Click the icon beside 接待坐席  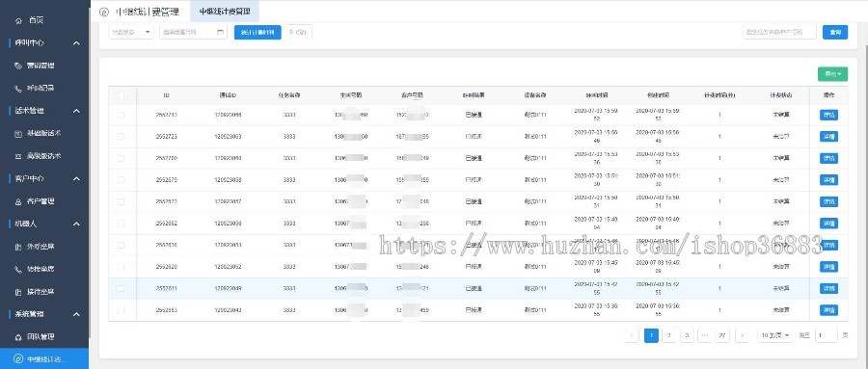tap(18, 292)
